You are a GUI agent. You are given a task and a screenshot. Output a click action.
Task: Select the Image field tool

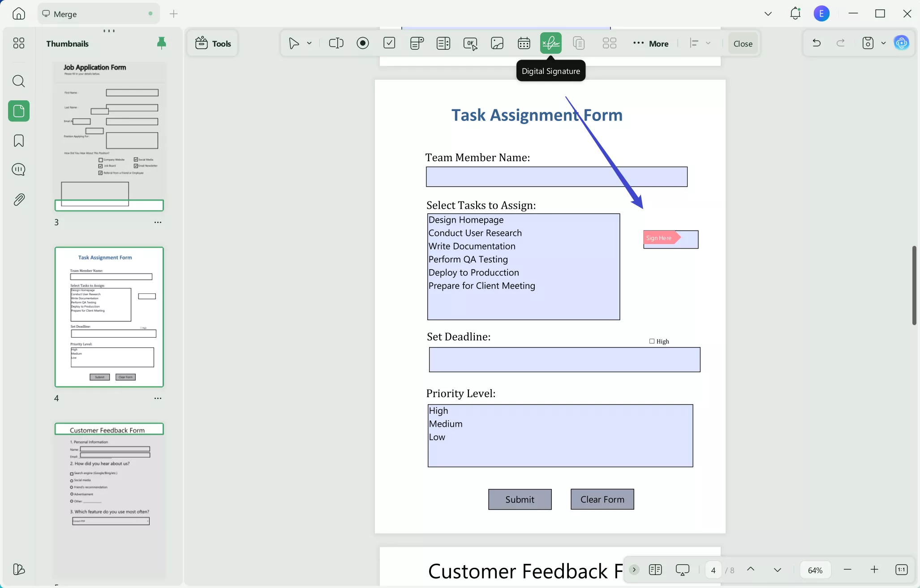(x=497, y=43)
